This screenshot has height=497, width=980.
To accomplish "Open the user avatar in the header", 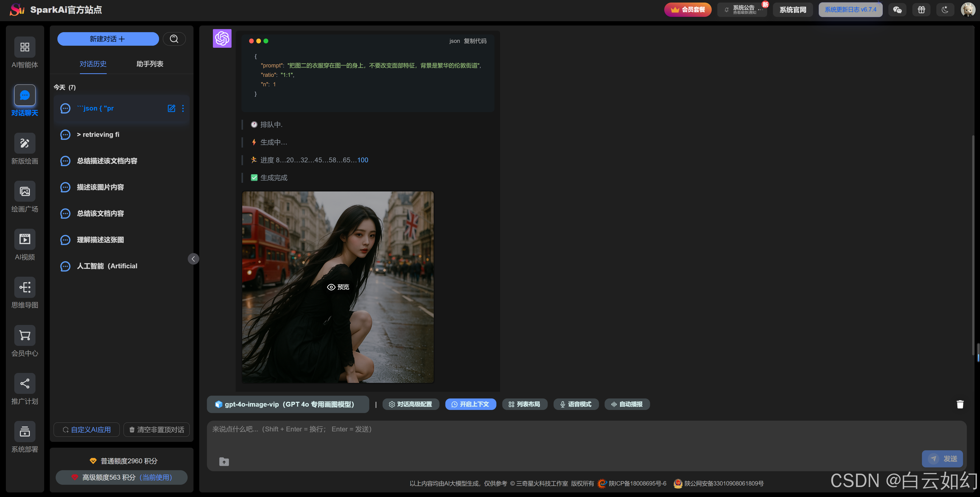I will [968, 9].
